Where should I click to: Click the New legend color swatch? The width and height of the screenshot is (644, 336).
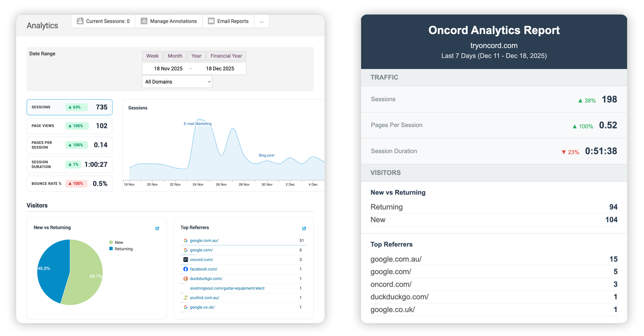[111, 243]
